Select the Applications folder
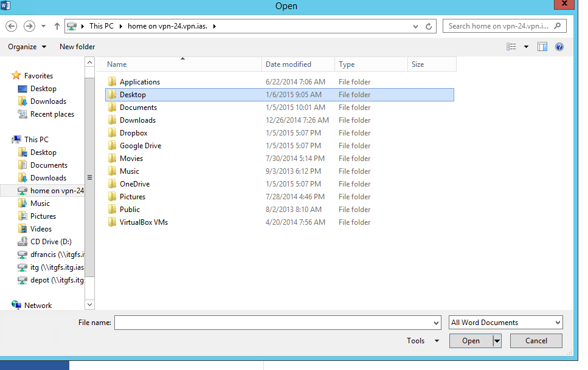Viewport: 588px width, 370px height. coord(280,82)
